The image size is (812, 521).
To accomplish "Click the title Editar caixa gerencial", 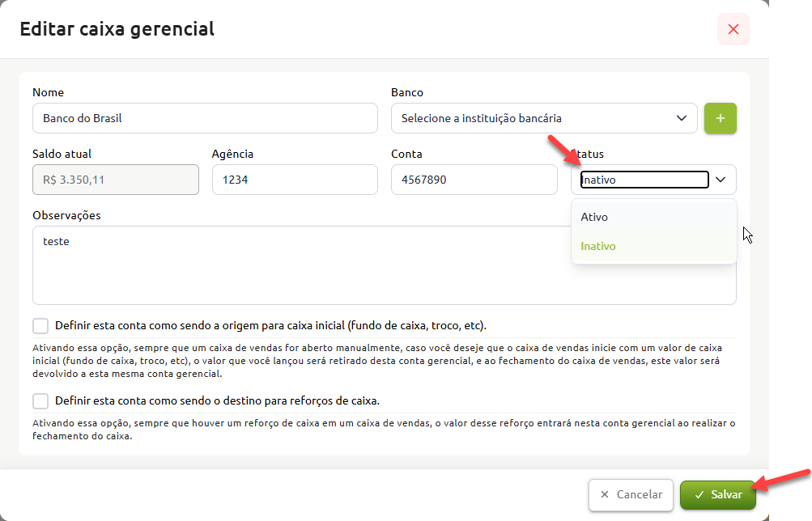I will point(117,29).
